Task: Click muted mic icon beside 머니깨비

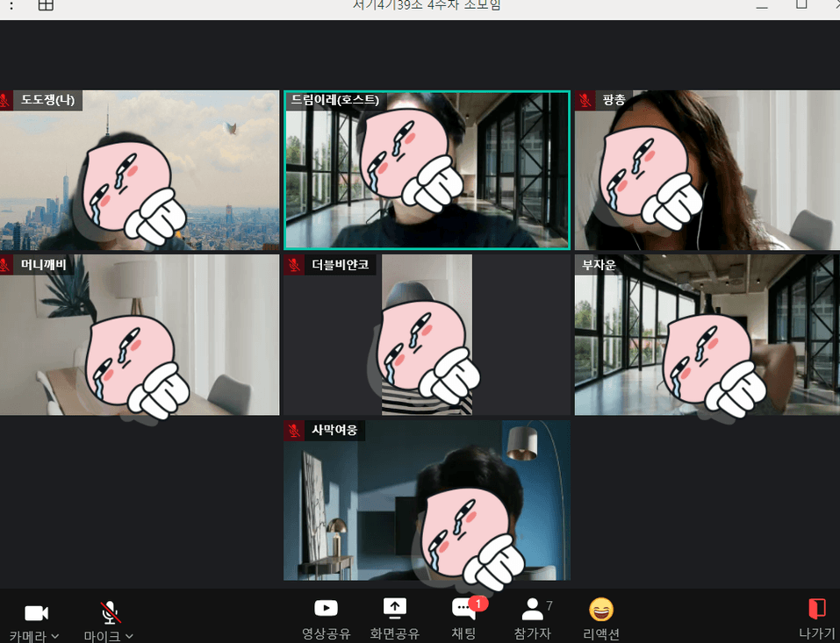Action: [x=5, y=265]
